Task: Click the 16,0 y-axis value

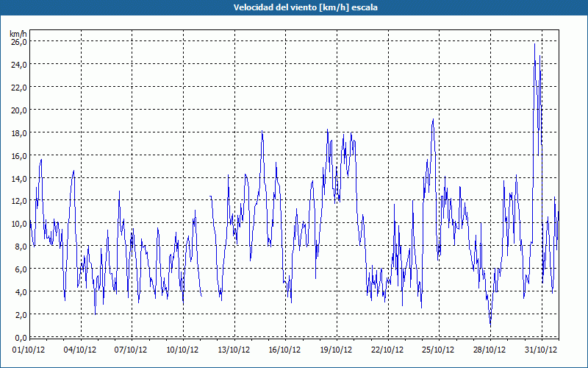Action: tap(19, 155)
